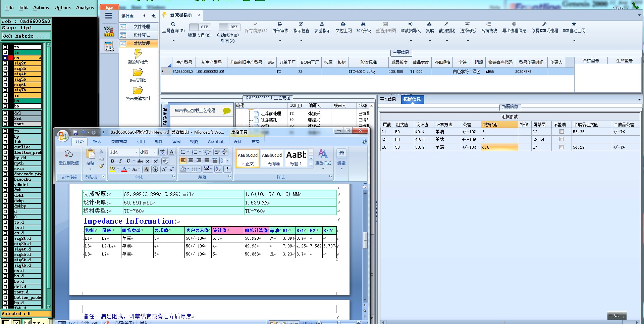Switch to the 页面布局 ribbon tab
This screenshot has width=644, height=324.
pyautogui.click(x=119, y=142)
